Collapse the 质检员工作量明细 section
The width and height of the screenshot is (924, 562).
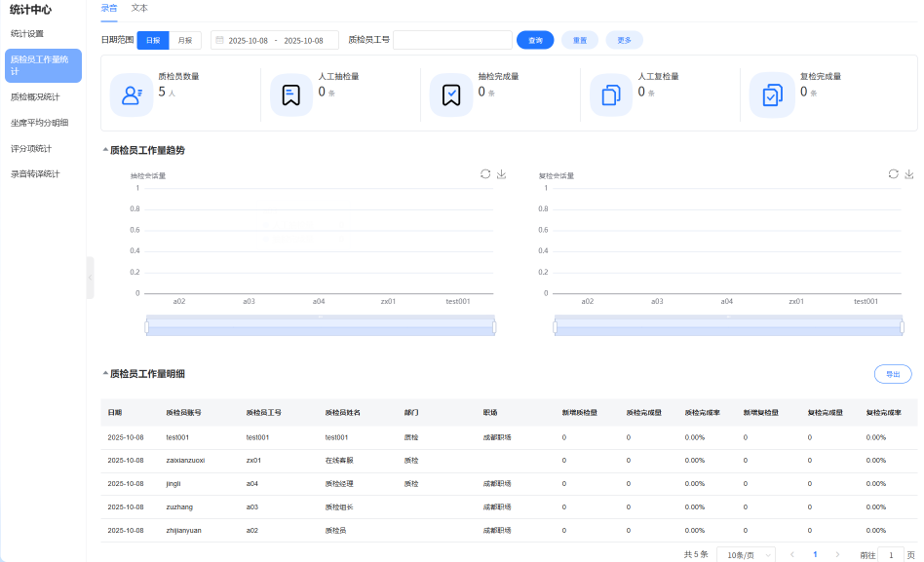click(105, 373)
